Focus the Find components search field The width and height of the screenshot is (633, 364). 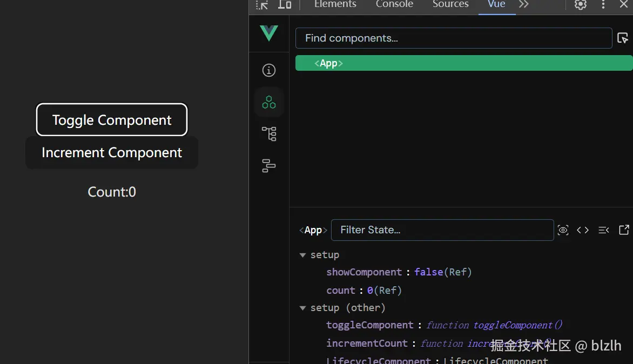coord(454,38)
